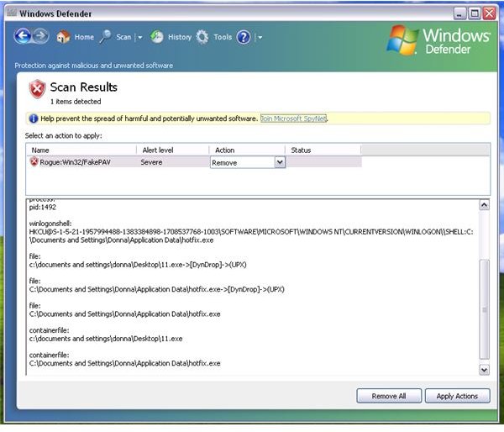Click the Scan magnifier icon
Image resolution: width=504 pixels, height=432 pixels.
tap(105, 37)
